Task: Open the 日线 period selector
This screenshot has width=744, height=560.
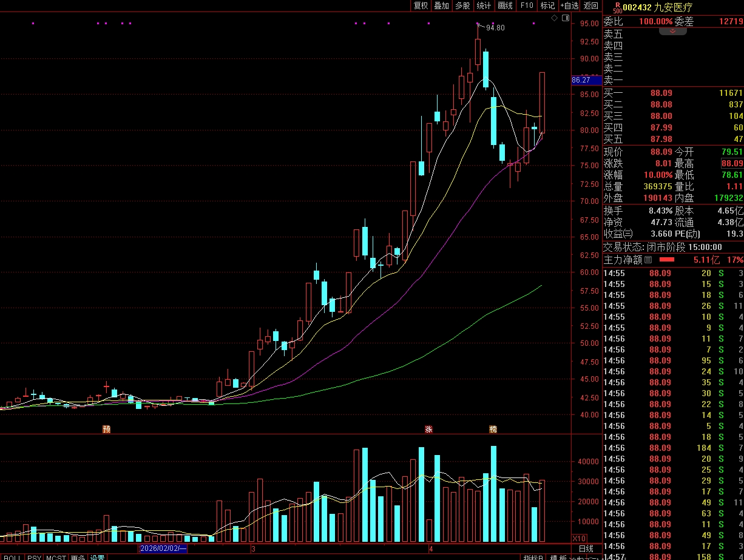Action: (586, 548)
